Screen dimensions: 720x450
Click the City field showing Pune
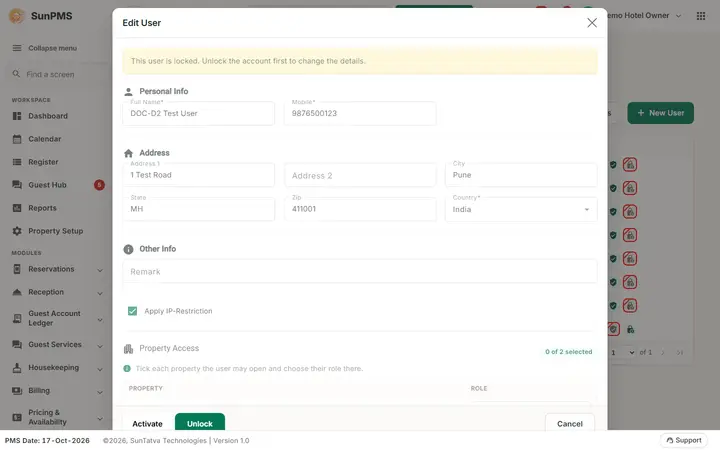521,175
